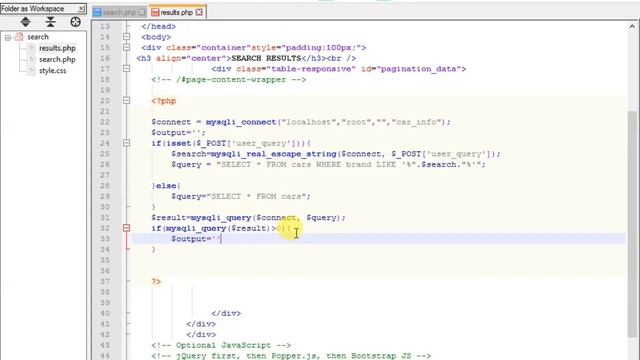This screenshot has width=640, height=360.
Task: Click the $output='' text on line 33
Action: point(196,239)
